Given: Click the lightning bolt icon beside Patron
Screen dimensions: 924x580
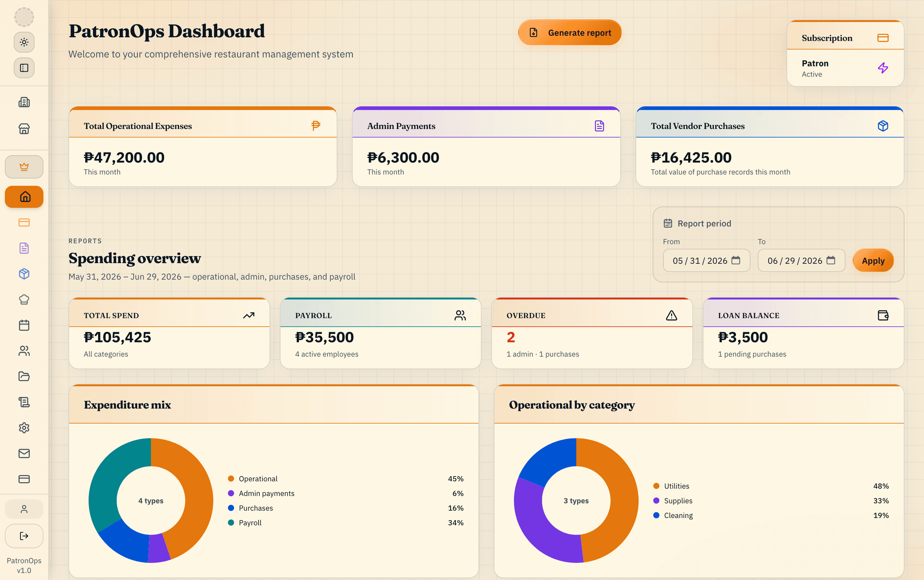Looking at the screenshot, I should pyautogui.click(x=883, y=68).
